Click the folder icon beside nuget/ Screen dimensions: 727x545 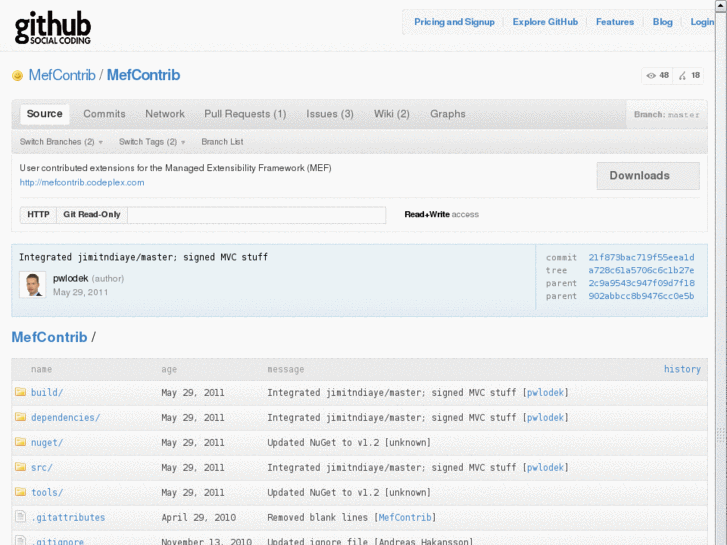(x=20, y=442)
